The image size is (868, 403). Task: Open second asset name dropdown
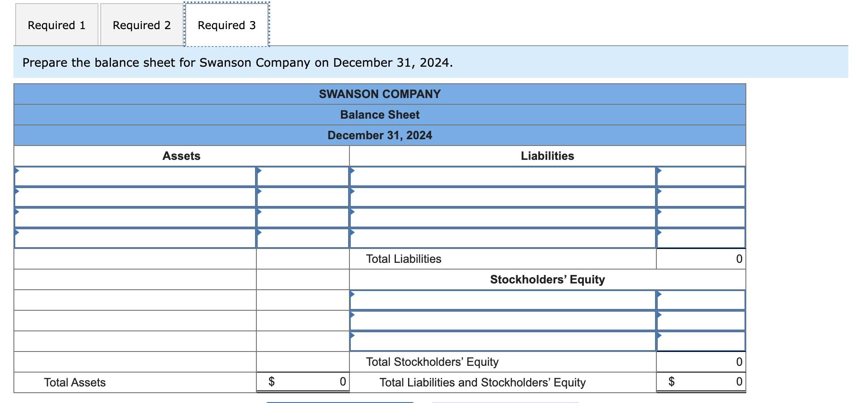[135, 197]
